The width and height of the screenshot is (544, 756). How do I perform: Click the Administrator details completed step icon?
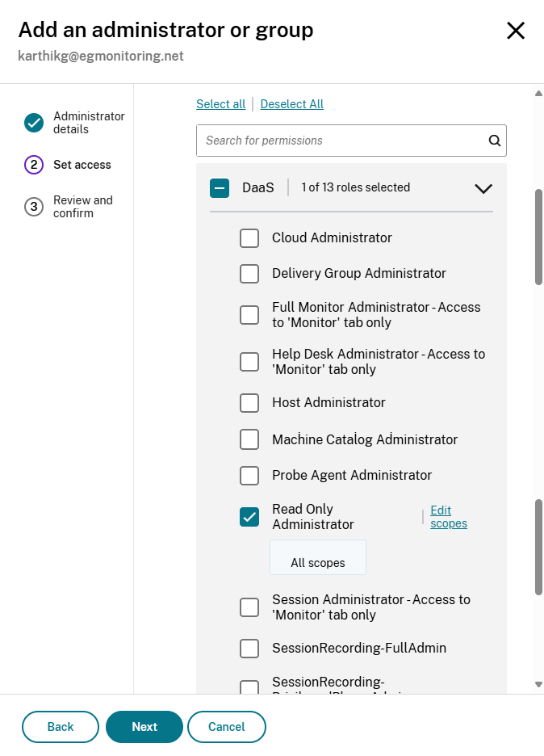(34, 123)
